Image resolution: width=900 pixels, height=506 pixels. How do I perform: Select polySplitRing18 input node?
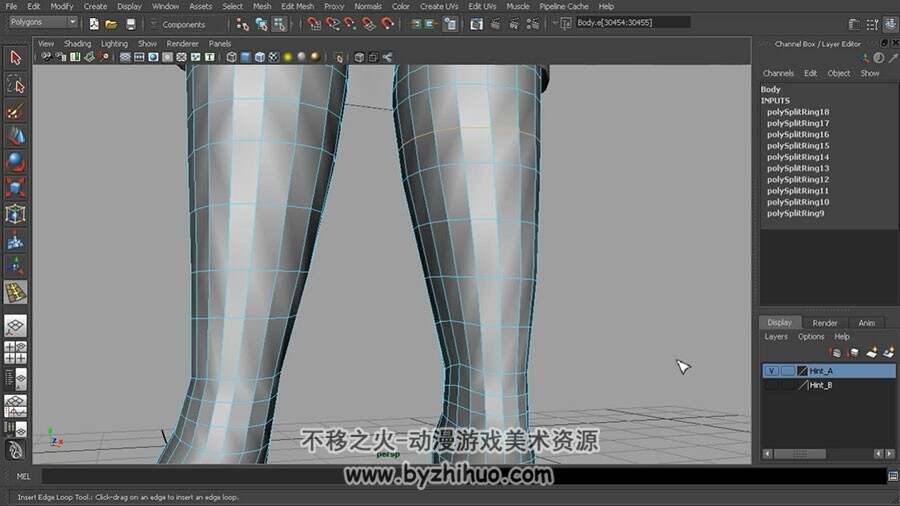pos(798,112)
